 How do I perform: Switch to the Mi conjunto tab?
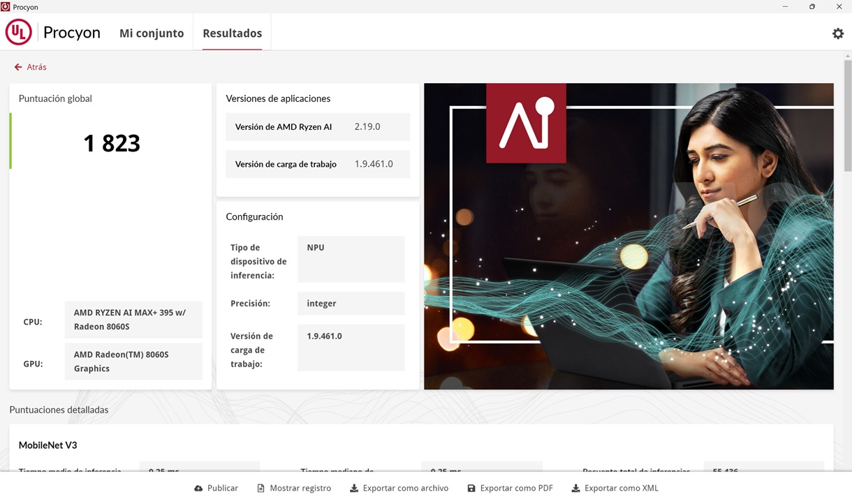point(152,32)
